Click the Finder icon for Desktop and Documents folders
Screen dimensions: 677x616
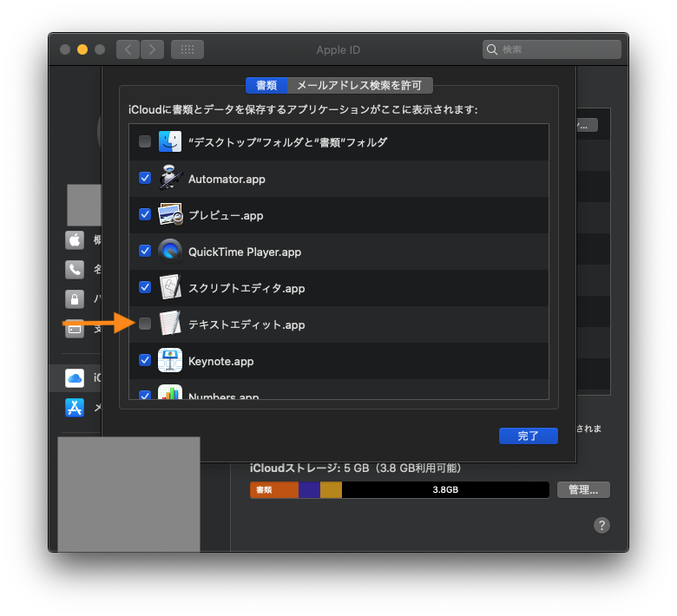pos(169,141)
